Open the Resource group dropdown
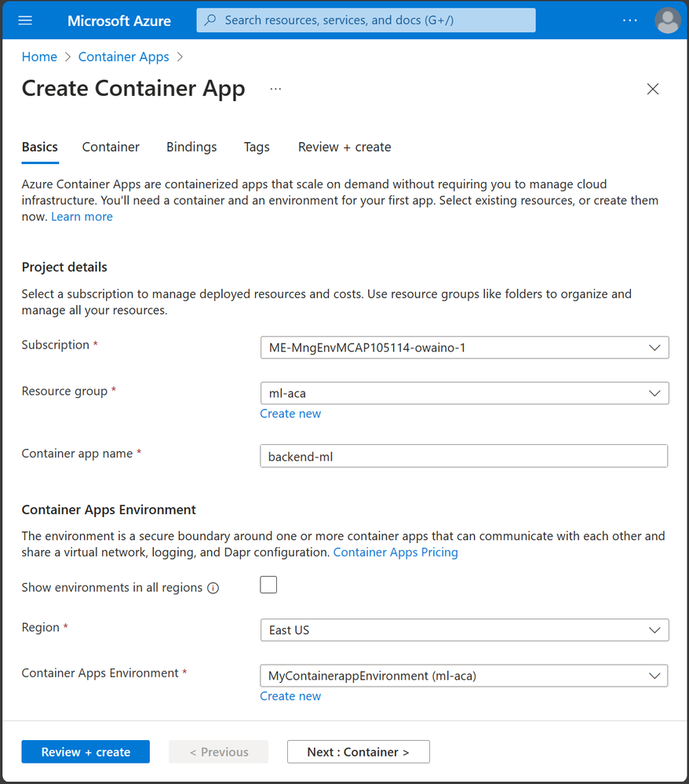Image resolution: width=689 pixels, height=784 pixels. tap(464, 393)
